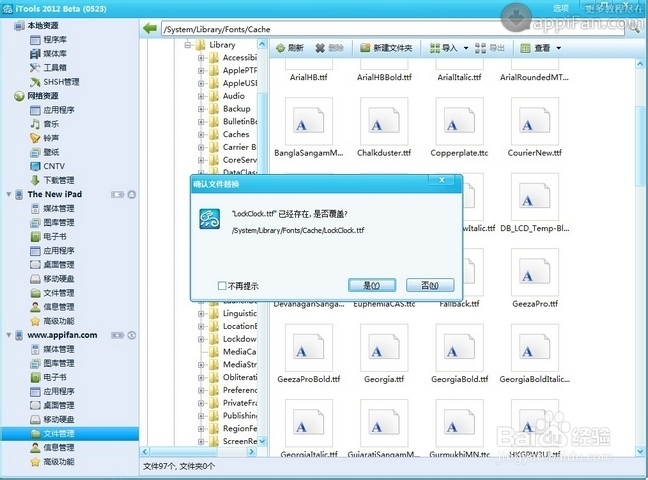Open 移动硬盘 under The New iPad
The width and height of the screenshot is (648, 480).
52,279
